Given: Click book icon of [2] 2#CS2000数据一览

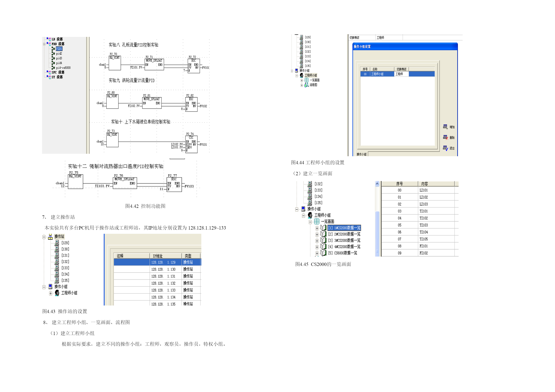Looking at the screenshot, I should click(x=323, y=234).
